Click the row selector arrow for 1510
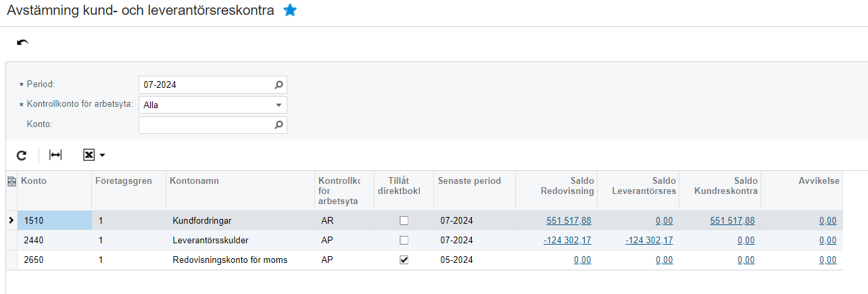This screenshot has height=294, width=868. click(9, 220)
